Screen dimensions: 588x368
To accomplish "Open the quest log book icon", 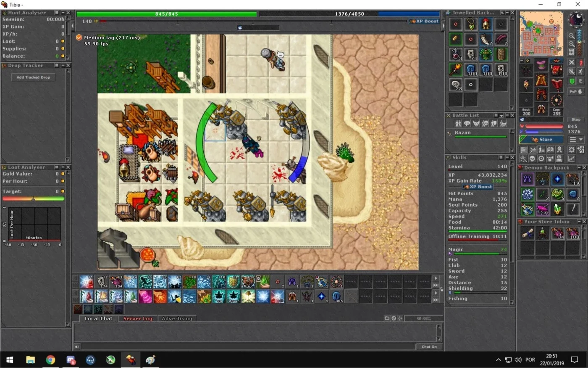I will 550,150.
